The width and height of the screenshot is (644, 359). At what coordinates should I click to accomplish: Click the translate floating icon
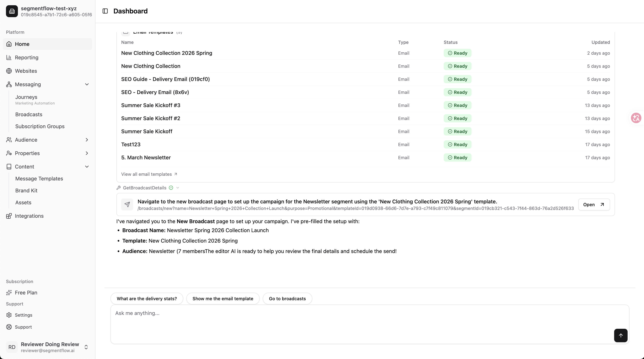636,118
